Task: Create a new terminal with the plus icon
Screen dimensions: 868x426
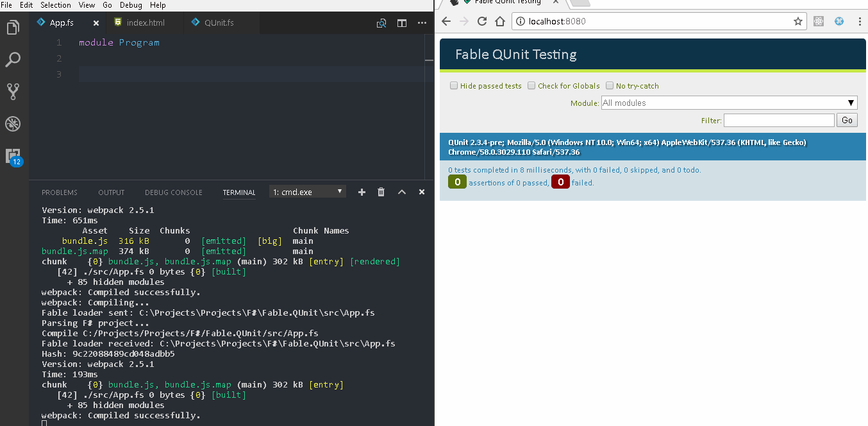Action: [362, 191]
